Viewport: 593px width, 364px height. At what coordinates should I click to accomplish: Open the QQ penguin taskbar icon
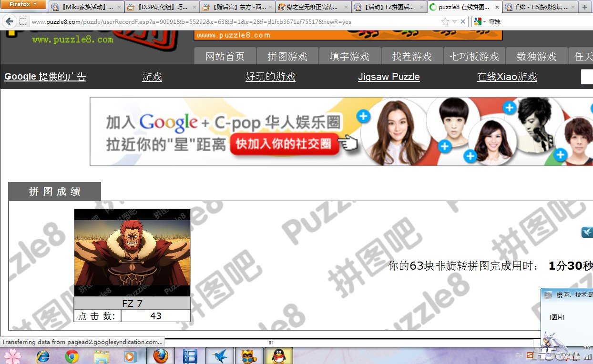[x=278, y=356]
